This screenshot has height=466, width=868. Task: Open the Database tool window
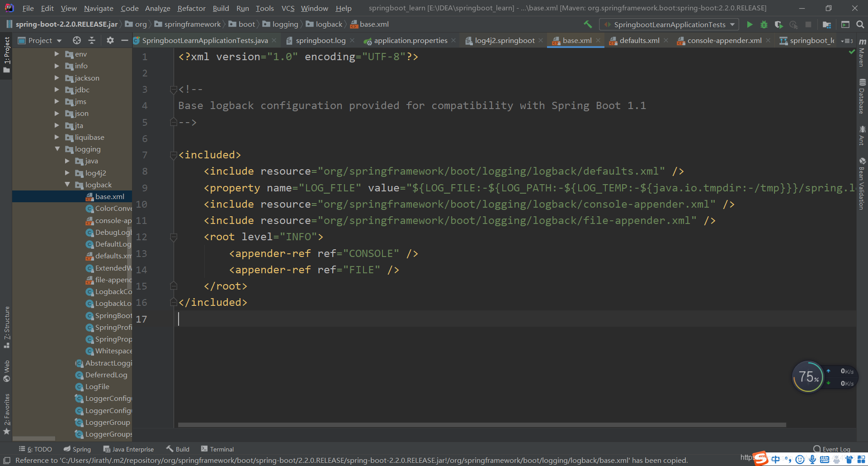(862, 96)
